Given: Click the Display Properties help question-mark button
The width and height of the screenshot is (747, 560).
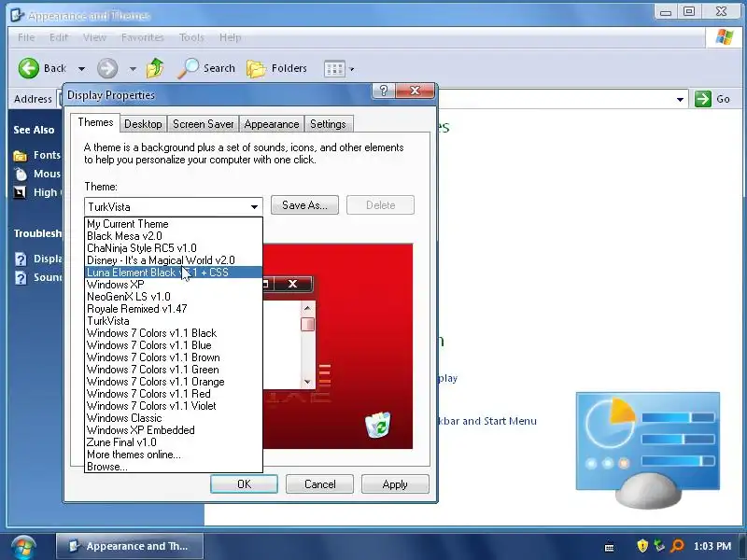Looking at the screenshot, I should [384, 91].
